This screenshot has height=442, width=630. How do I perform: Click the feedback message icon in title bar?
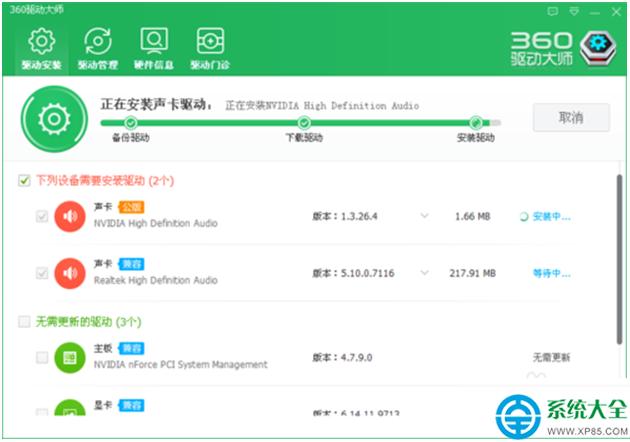click(553, 11)
